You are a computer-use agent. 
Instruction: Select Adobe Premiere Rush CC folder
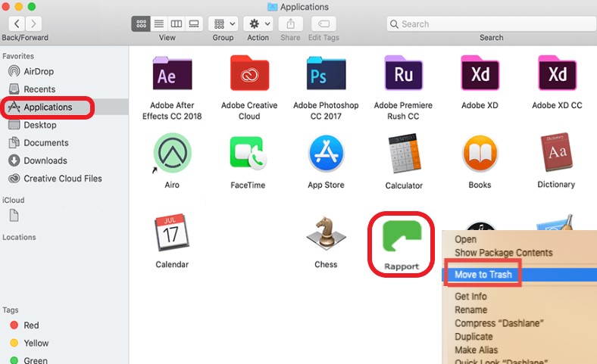(403, 73)
